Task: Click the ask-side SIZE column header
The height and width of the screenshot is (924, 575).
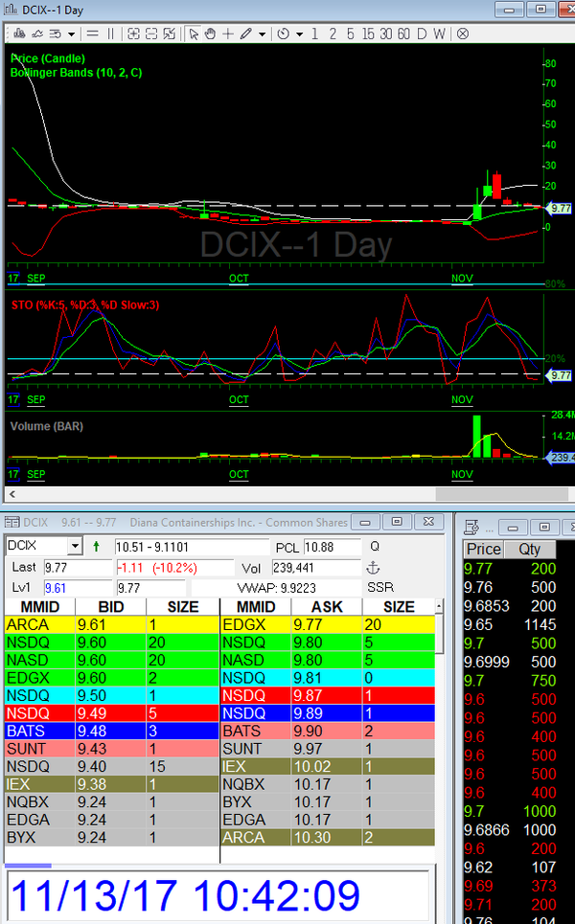Action: (399, 607)
